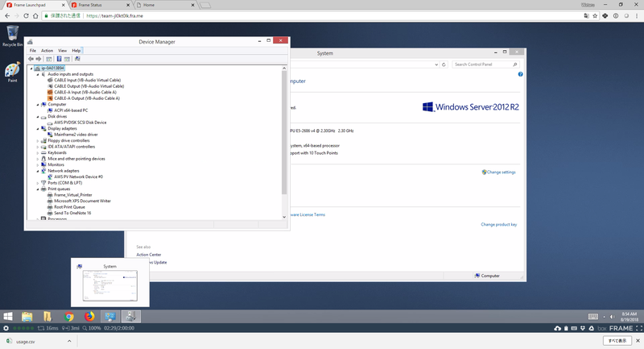The image size is (644, 349).
Task: Click the Forward arrow in Device Manager toolbar
Action: pos(39,59)
